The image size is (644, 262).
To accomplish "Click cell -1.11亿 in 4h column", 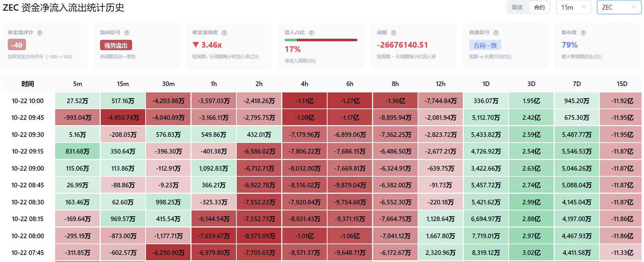I will point(304,101).
